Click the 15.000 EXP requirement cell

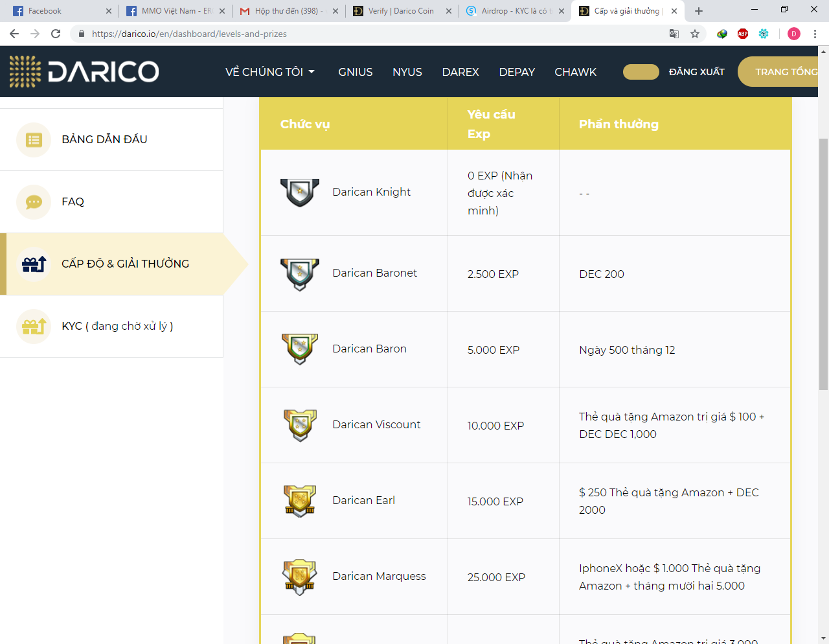pyautogui.click(x=503, y=501)
